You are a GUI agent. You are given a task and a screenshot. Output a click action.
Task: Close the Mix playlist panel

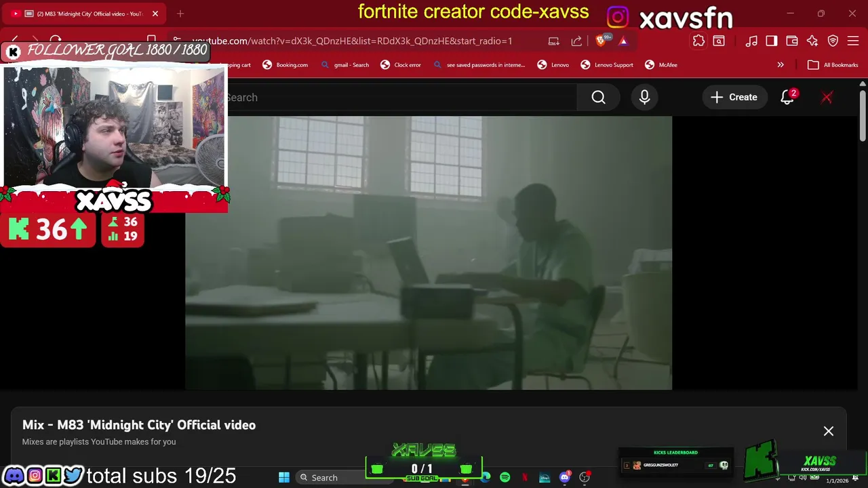coord(829,431)
